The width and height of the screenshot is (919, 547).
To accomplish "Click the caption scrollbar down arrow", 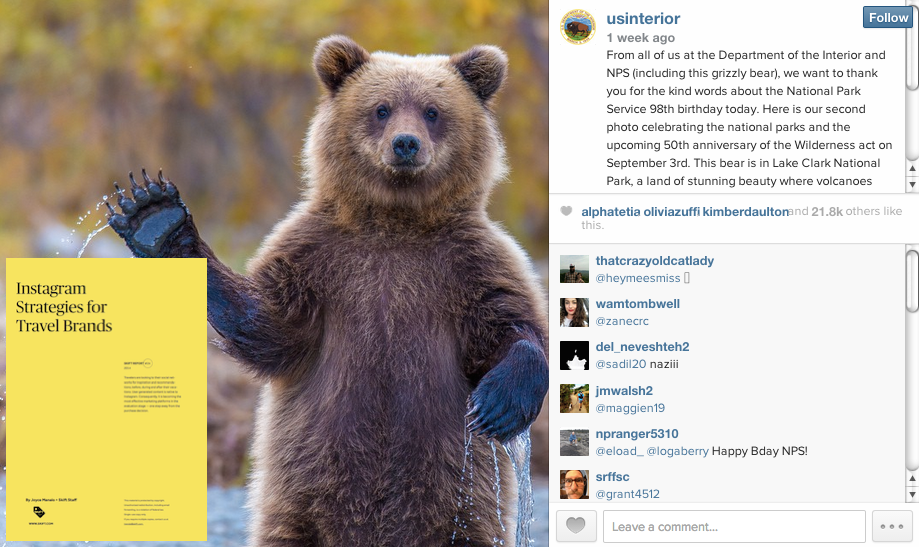I will click(912, 184).
